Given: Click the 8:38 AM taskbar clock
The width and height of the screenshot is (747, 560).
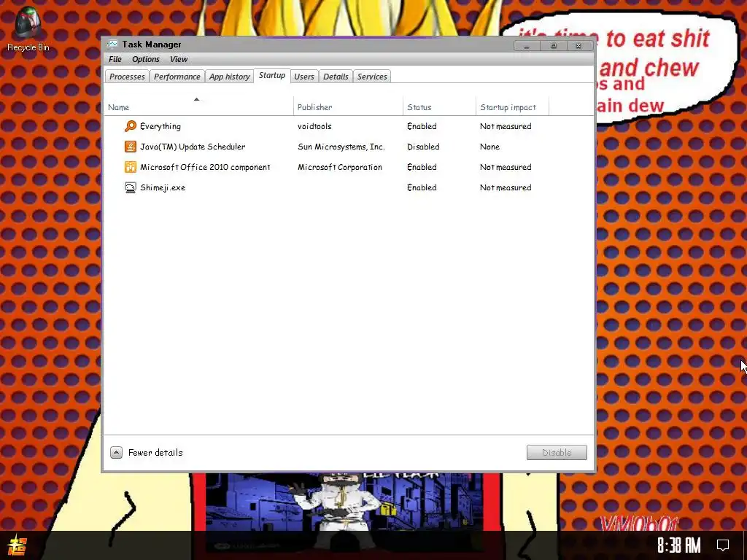Looking at the screenshot, I should (x=679, y=545).
